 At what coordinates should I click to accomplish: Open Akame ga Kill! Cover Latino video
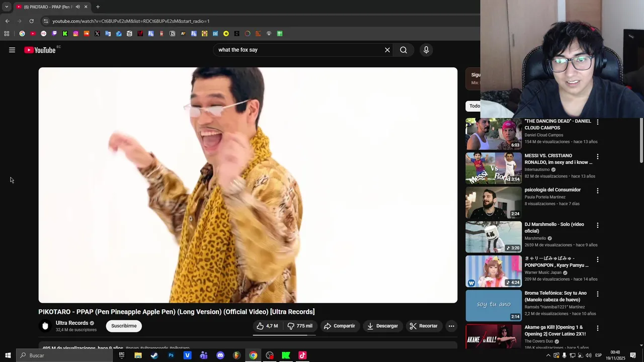(494, 336)
